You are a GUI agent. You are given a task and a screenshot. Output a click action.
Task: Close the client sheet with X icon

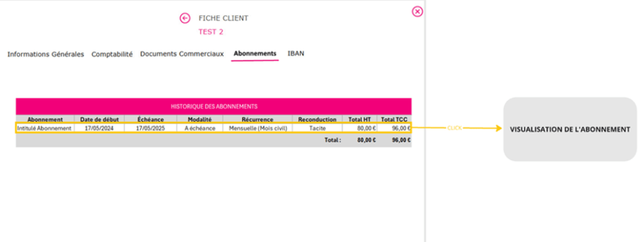pos(418,11)
